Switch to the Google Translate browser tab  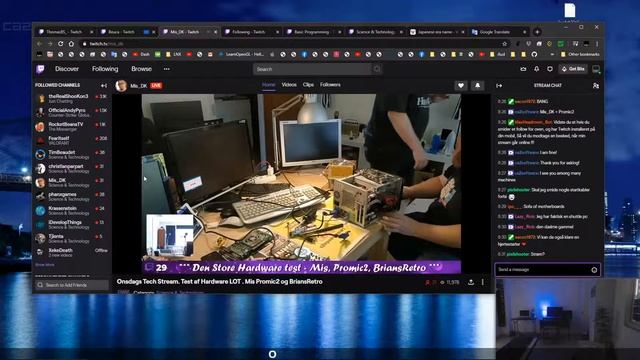(498, 32)
